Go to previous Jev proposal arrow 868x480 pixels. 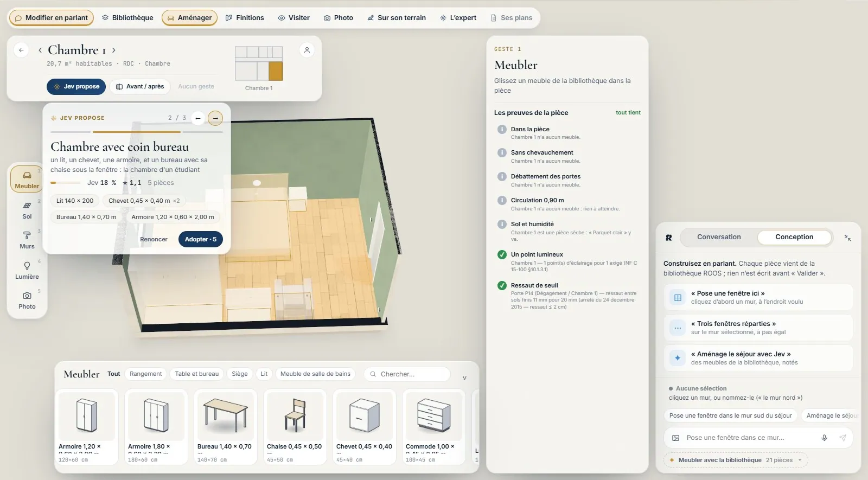(198, 118)
